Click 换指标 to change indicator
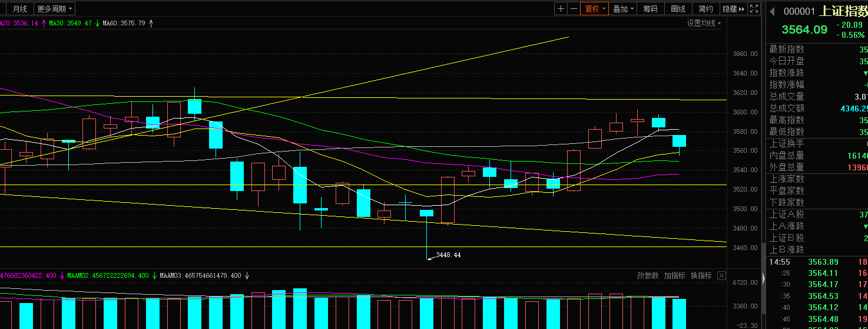The width and height of the screenshot is (868, 329). pyautogui.click(x=700, y=275)
